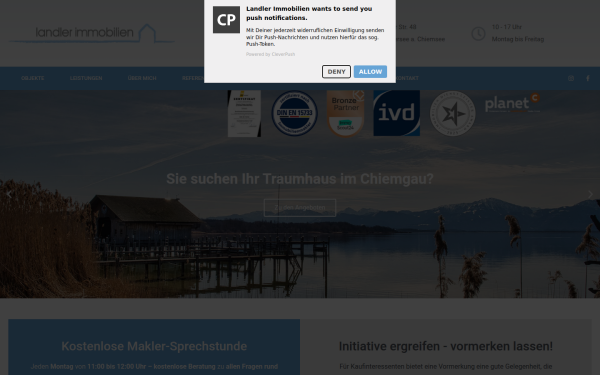The width and height of the screenshot is (600, 375).
Task: Allow push notifications from Landler Immobilien
Action: point(370,72)
